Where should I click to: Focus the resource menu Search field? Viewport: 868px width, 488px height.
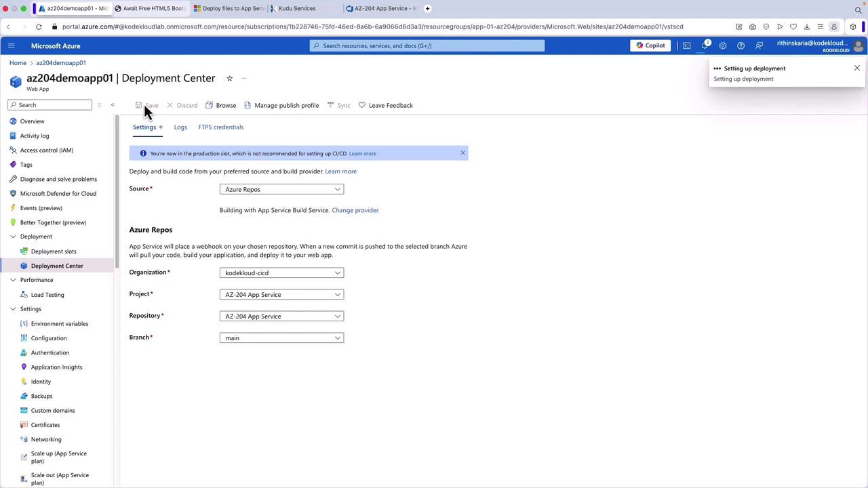[50, 105]
